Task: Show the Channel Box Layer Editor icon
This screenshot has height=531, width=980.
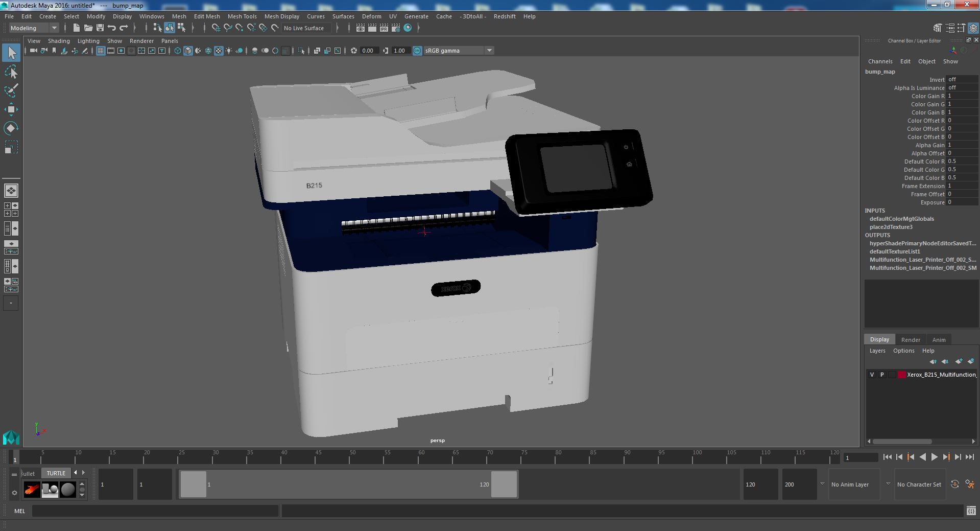Action: pos(973,28)
